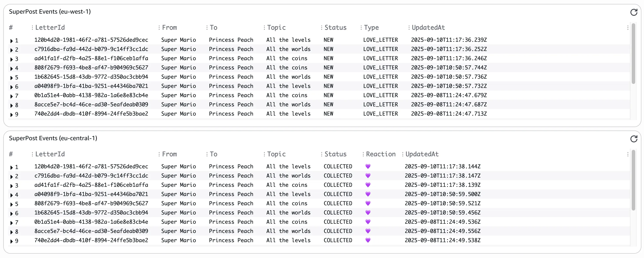Click LetterId c7916dba in eu-west-1 table
The height and width of the screenshot is (258, 644).
[x=91, y=49]
